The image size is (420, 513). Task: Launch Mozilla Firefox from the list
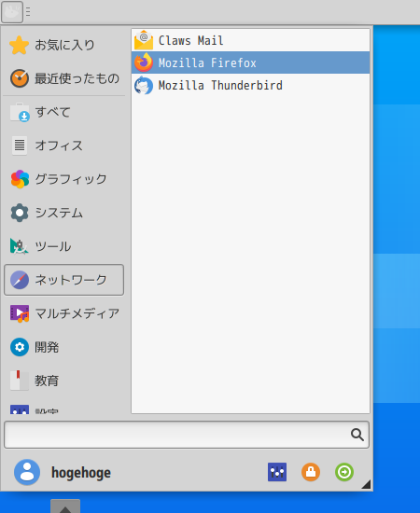click(250, 62)
